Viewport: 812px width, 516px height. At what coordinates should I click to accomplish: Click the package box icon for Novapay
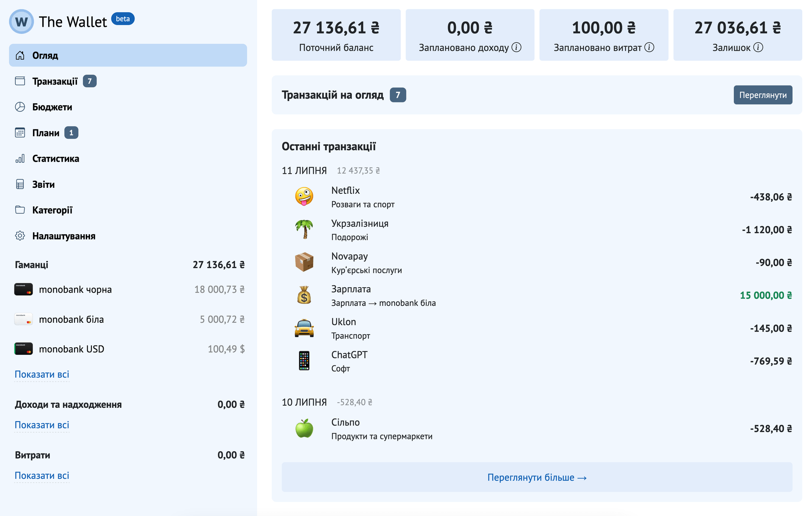(304, 262)
